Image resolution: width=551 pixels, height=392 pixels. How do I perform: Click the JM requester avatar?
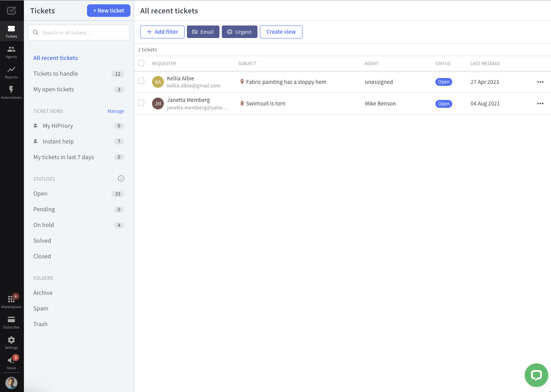(158, 103)
